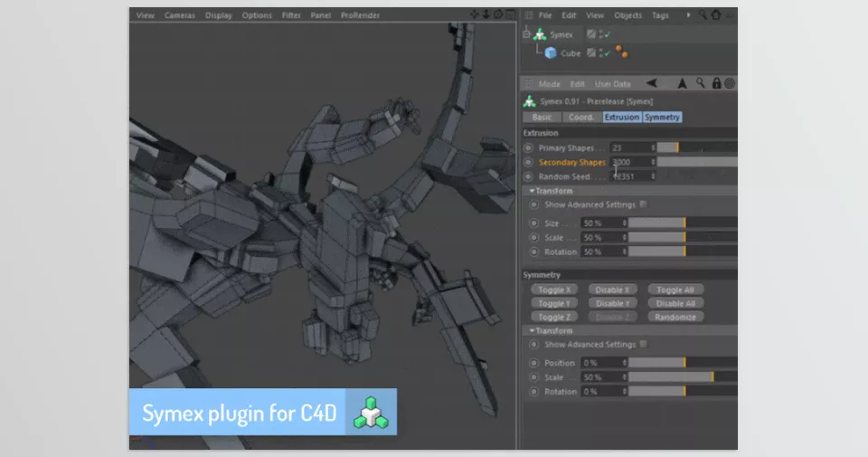The height and width of the screenshot is (457, 868).
Task: Click the Attribute Manager new-manager target icon
Action: tap(730, 83)
